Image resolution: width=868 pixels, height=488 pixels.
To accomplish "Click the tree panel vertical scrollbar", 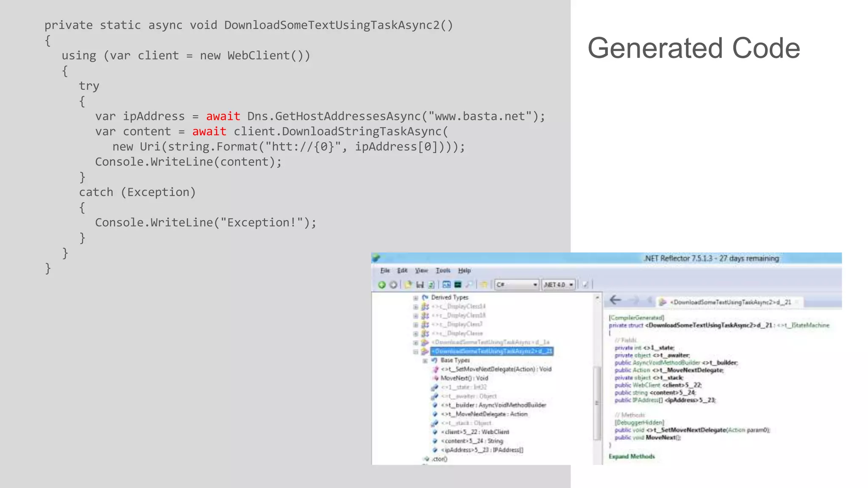I will (597, 402).
